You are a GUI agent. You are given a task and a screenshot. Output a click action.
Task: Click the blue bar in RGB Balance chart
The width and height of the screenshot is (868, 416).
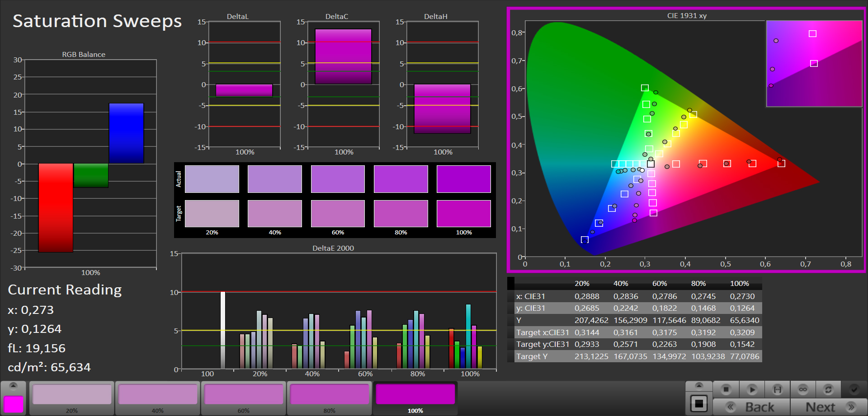[126, 133]
